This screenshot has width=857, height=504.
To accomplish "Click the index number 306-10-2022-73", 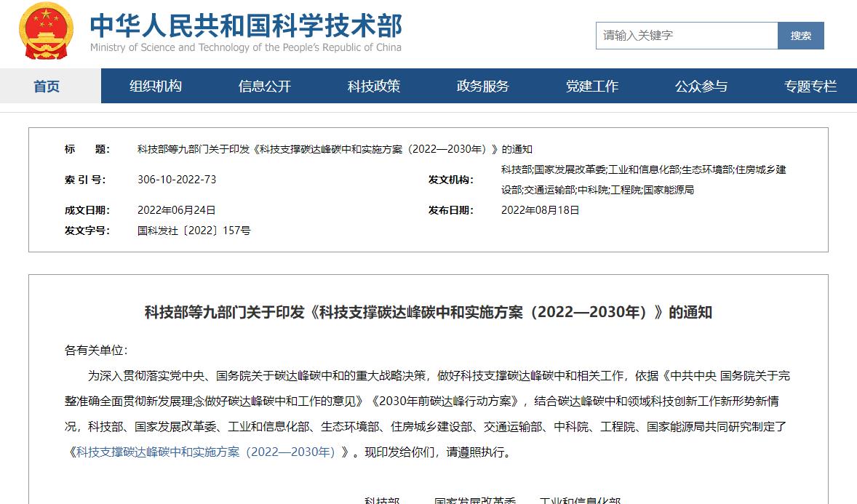I will tap(177, 180).
